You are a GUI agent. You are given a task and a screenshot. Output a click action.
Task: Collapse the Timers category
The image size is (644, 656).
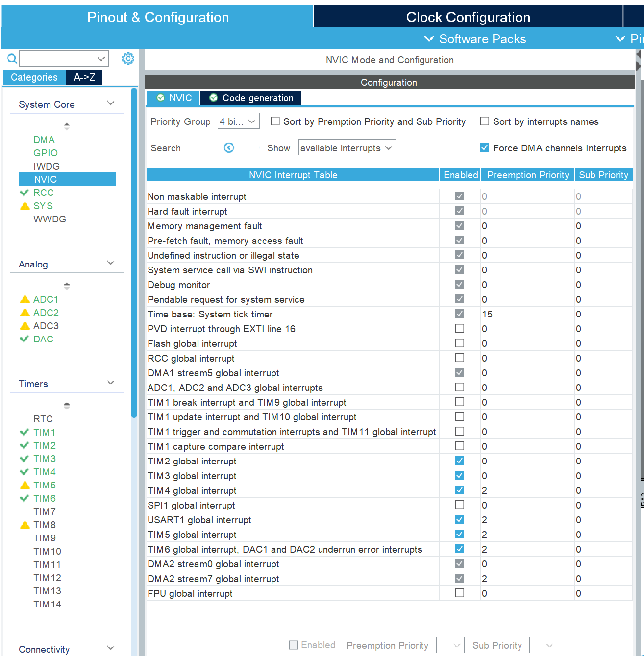point(110,383)
